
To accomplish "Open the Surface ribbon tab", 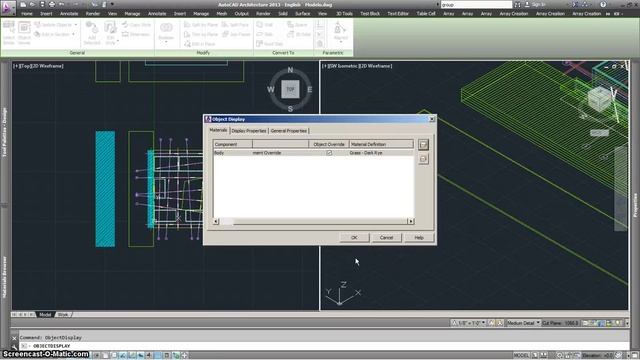I will pos(302,13).
